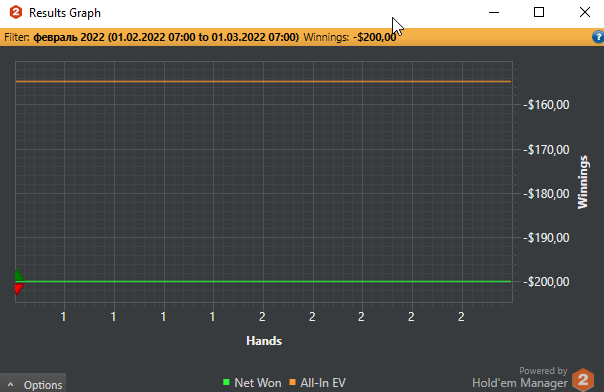Viewport: 604px width, 392px height.
Task: Click the Winnings -$200,00 value
Action: click(374, 37)
